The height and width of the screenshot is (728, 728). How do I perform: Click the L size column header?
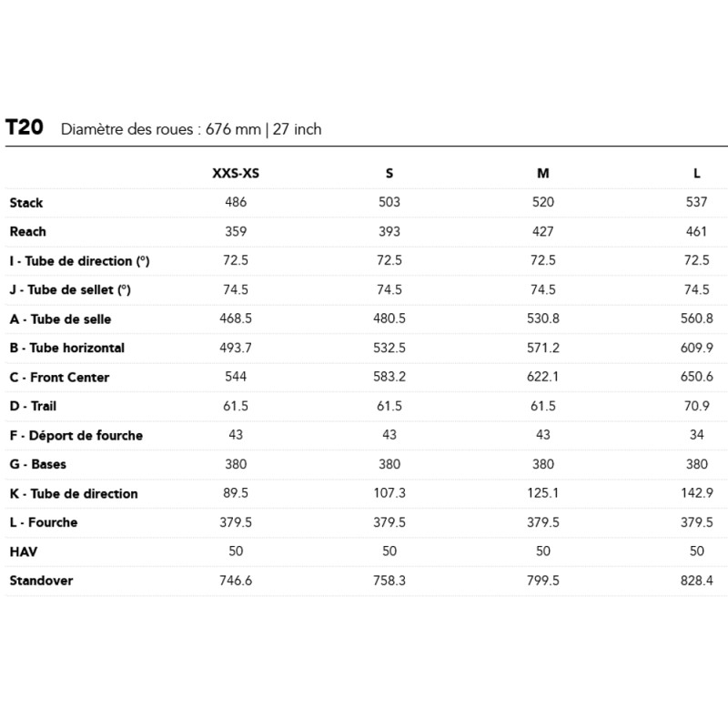(697, 173)
